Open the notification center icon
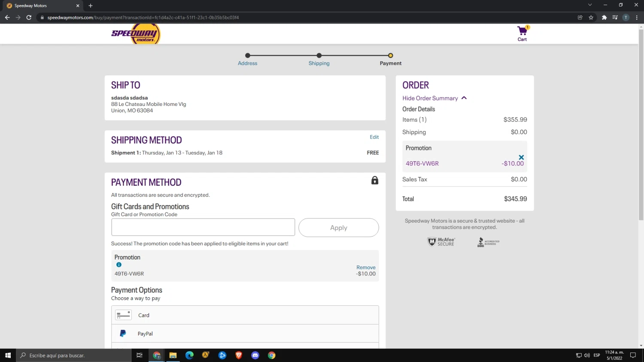 (633, 355)
